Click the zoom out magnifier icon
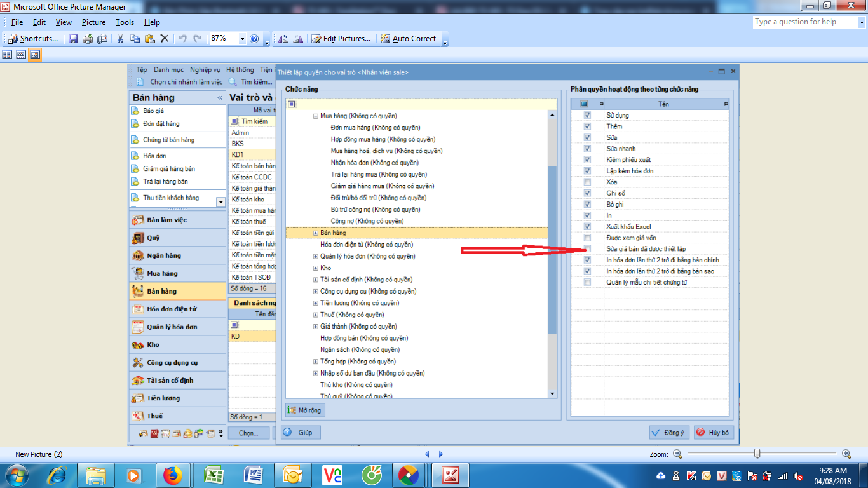The width and height of the screenshot is (868, 488). click(677, 454)
